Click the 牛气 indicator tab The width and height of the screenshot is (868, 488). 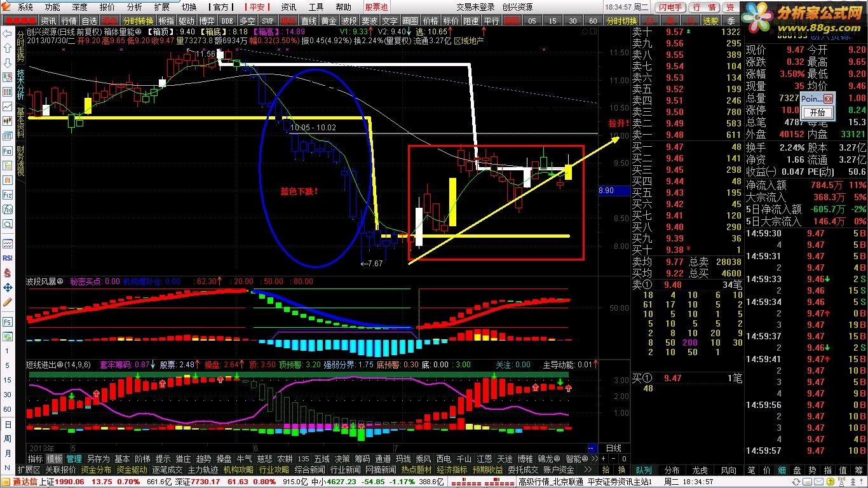coord(244,459)
